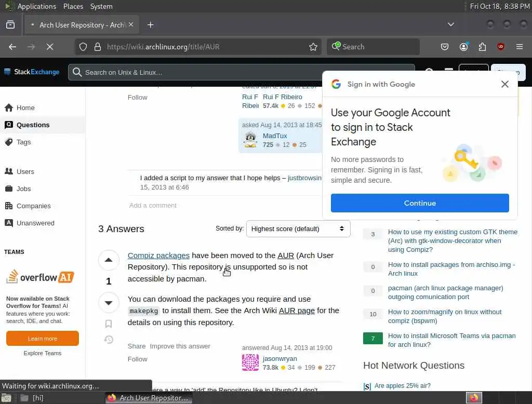Open pacman outgoing comunication port question
Screen dimensions: 532x404
click(445, 292)
